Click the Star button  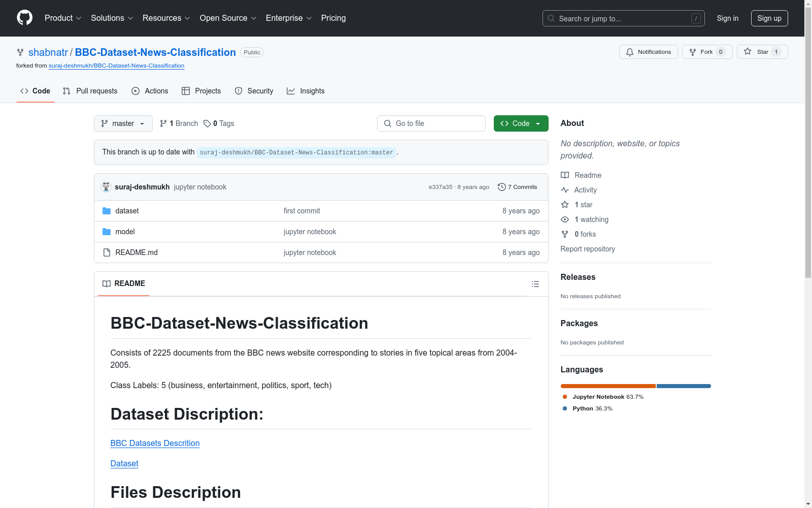tap(762, 52)
